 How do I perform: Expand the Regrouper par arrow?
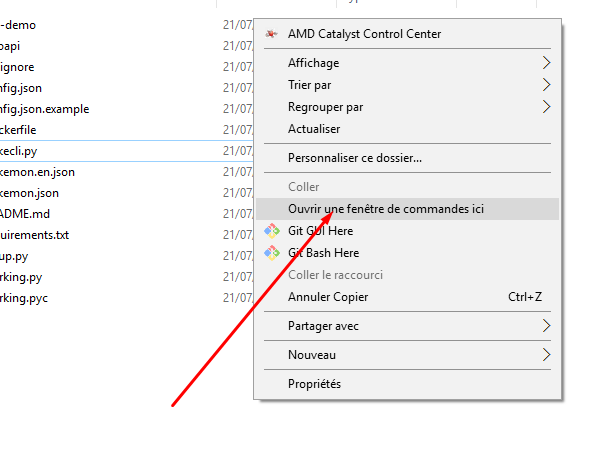click(x=546, y=107)
